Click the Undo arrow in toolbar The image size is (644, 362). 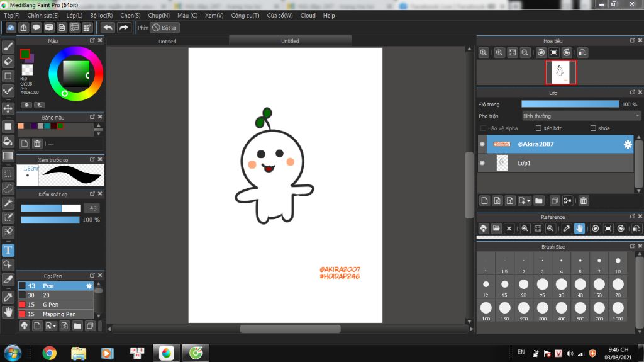pos(108,28)
